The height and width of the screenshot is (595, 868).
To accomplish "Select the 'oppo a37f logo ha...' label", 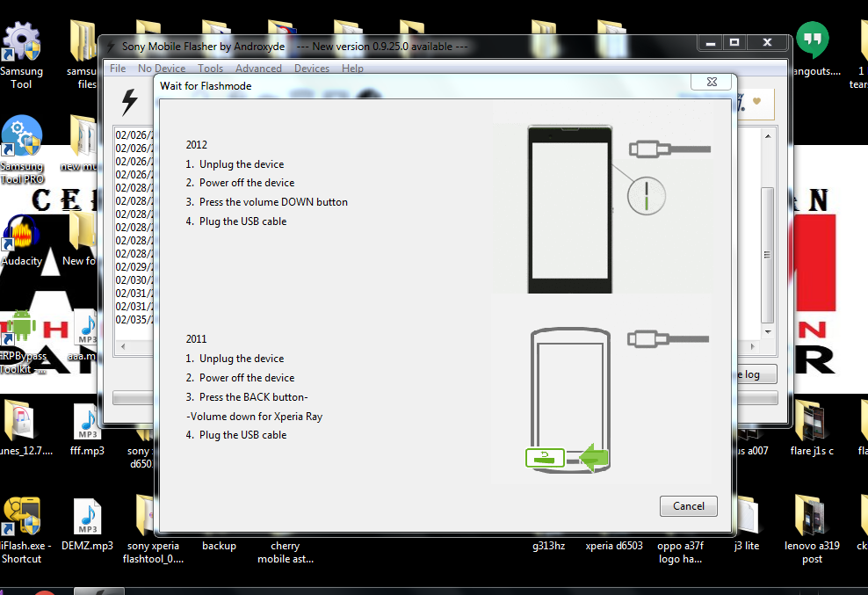I will pos(680,552).
